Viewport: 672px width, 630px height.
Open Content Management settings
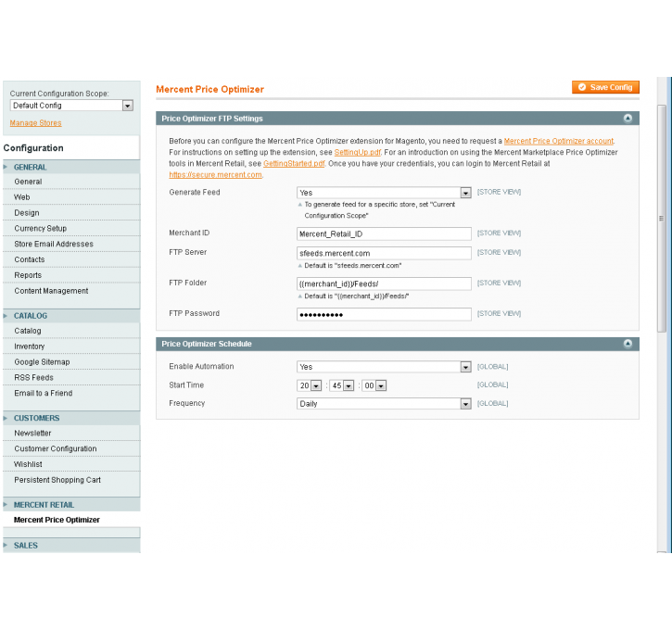coord(71,291)
